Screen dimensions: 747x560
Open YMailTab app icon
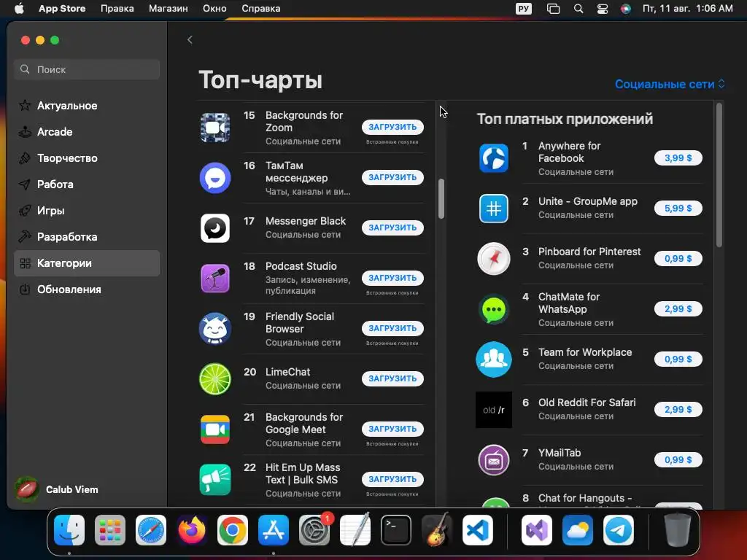(x=494, y=461)
